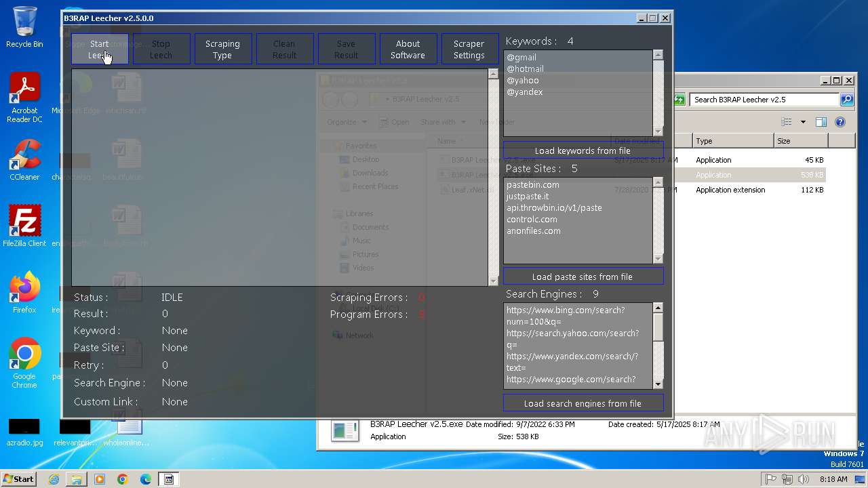
Task: Open the Scraping Type option
Action: coord(223,49)
